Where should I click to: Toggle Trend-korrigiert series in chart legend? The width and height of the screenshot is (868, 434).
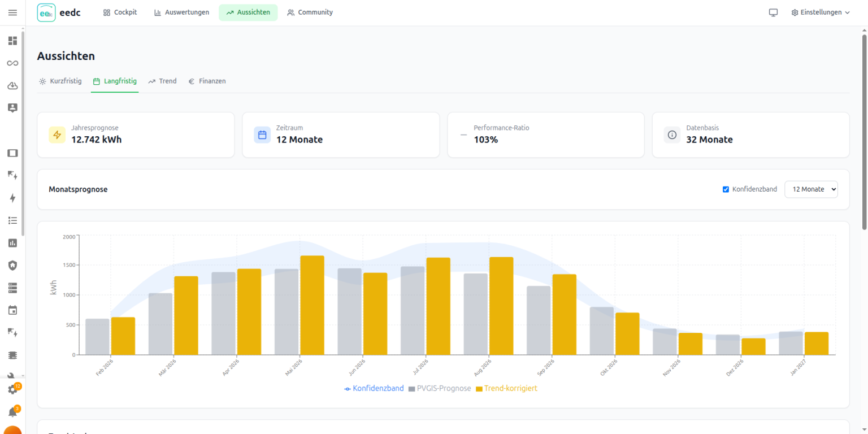coord(506,389)
